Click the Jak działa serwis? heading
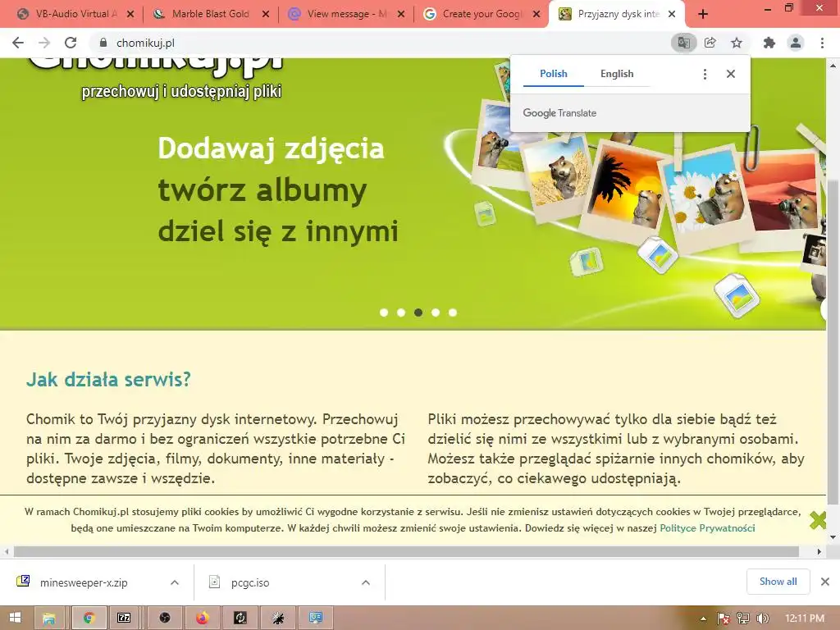 pos(108,379)
